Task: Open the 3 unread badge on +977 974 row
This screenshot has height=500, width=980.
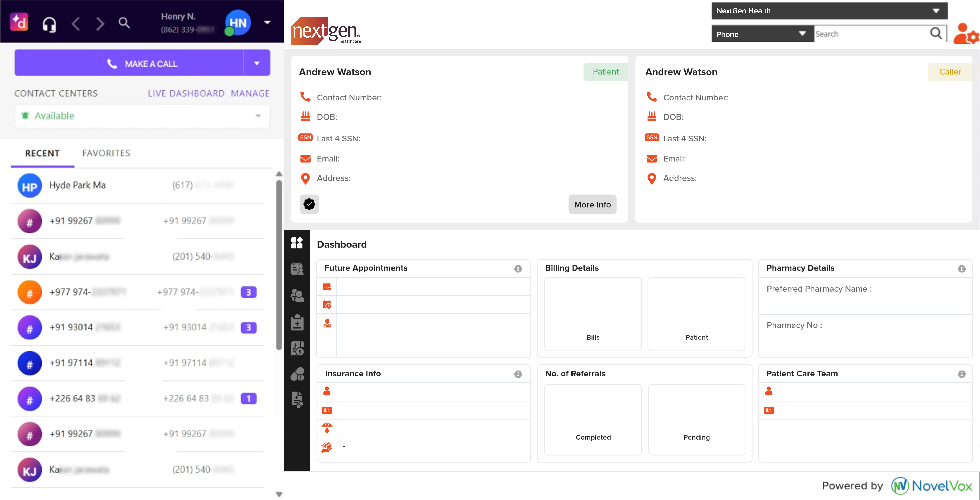Action: [248, 292]
